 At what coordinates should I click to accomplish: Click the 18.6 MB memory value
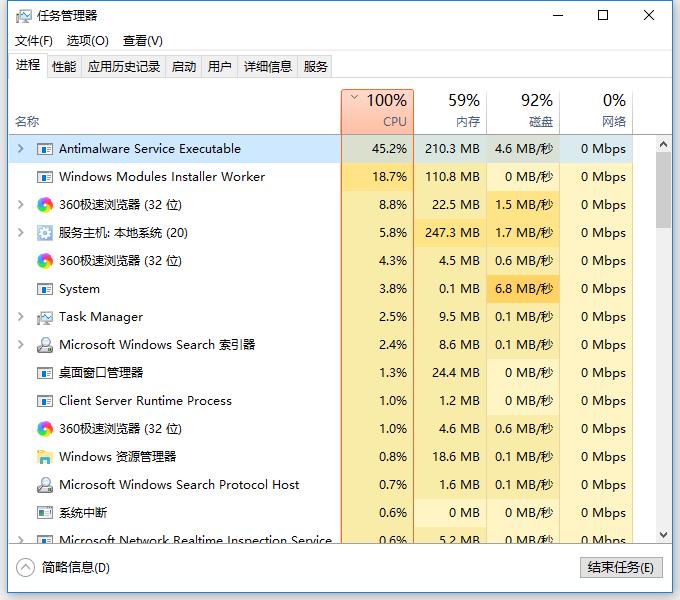coord(456,457)
